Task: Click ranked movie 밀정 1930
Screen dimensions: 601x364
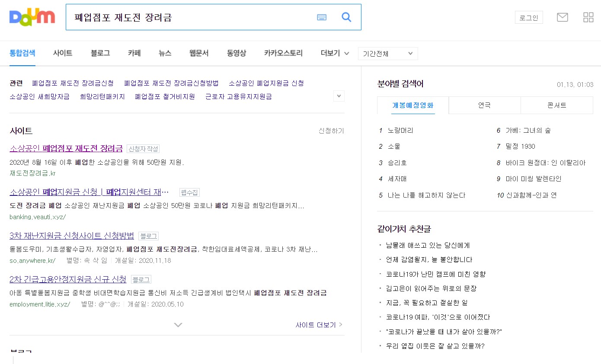Action: pyautogui.click(x=520, y=147)
